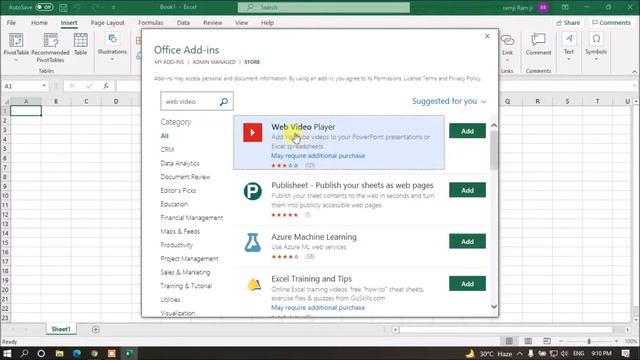640x360 pixels.
Task: Switch to MY ADD-INS tab in dialog
Action: coord(169,62)
